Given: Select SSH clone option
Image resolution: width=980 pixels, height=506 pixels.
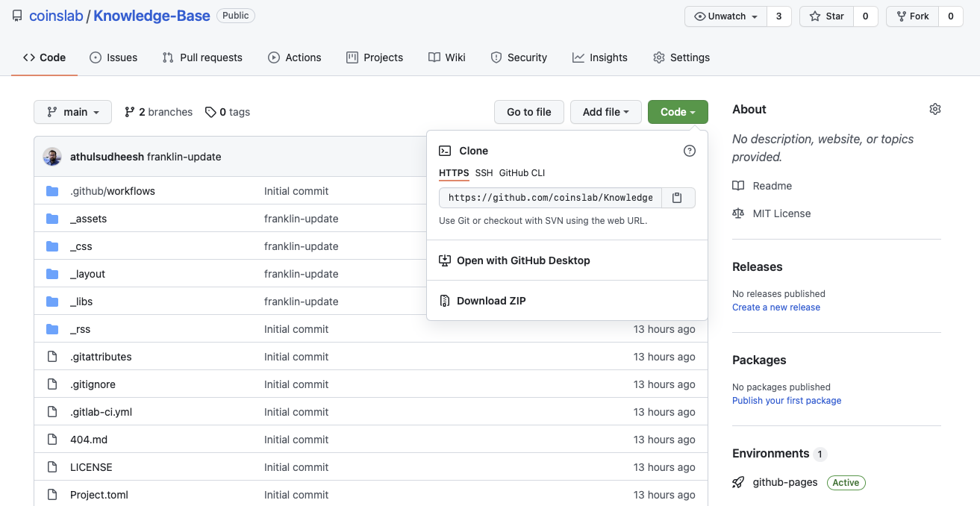Looking at the screenshot, I should [x=484, y=173].
